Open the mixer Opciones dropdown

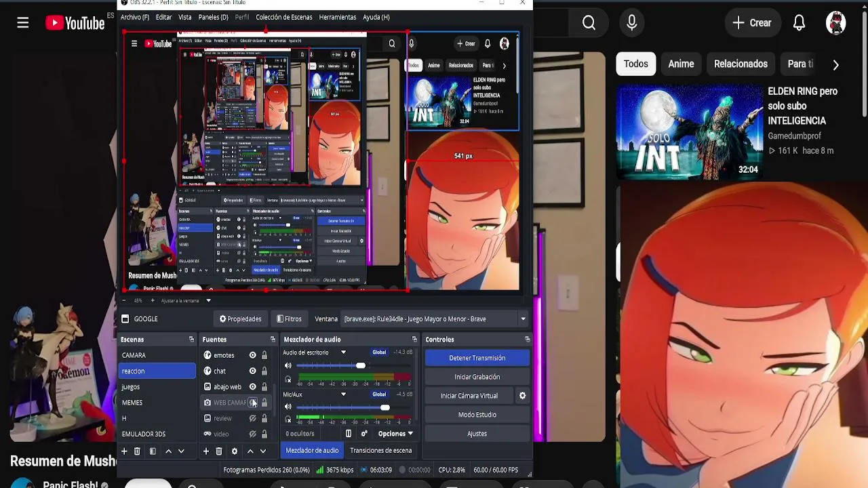tap(395, 434)
